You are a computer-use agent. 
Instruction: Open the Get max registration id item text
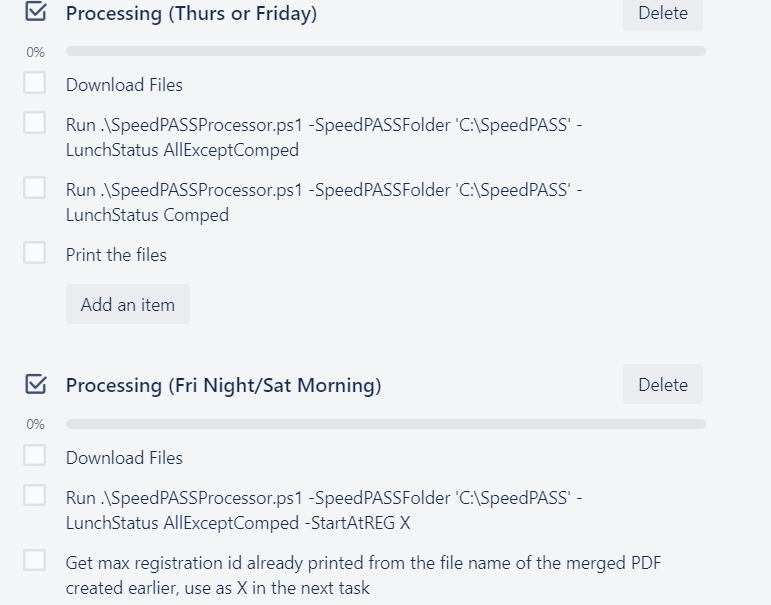[362, 575]
